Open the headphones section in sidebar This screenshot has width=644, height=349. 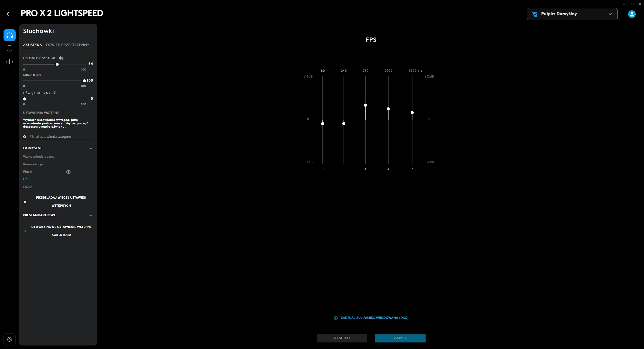(x=10, y=35)
